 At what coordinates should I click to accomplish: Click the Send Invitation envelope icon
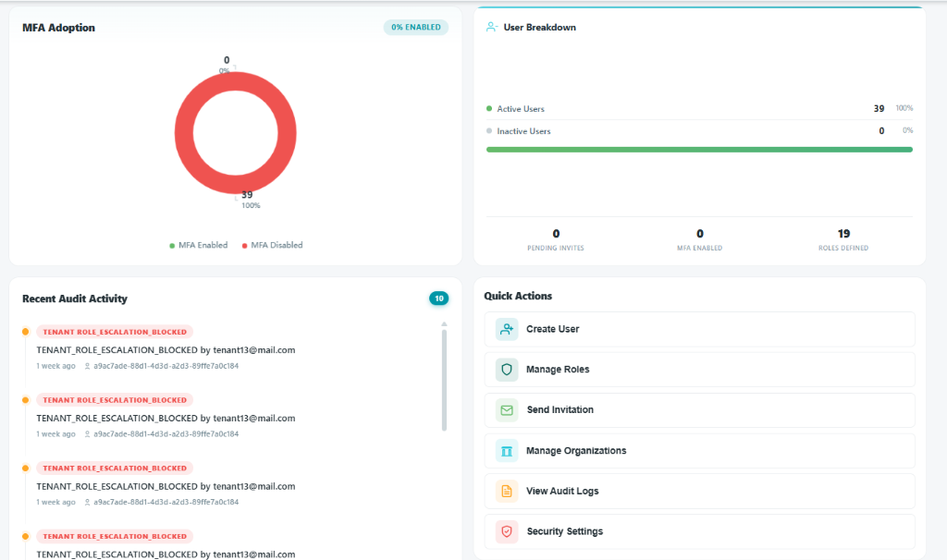[507, 409]
